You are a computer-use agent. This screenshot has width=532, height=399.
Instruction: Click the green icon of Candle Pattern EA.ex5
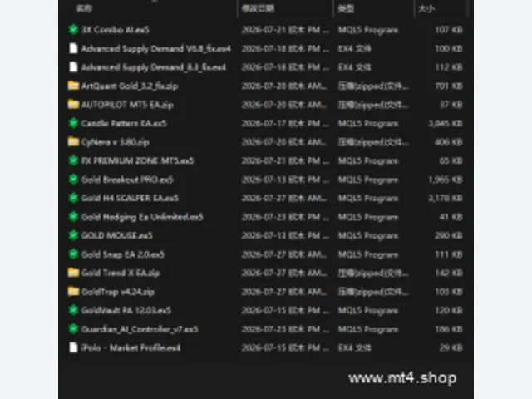point(73,123)
